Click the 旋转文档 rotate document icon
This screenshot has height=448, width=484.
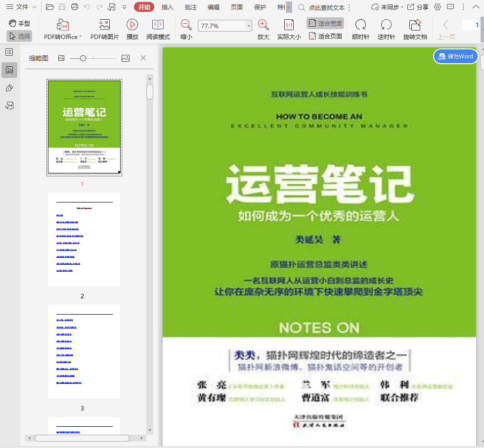click(x=415, y=25)
